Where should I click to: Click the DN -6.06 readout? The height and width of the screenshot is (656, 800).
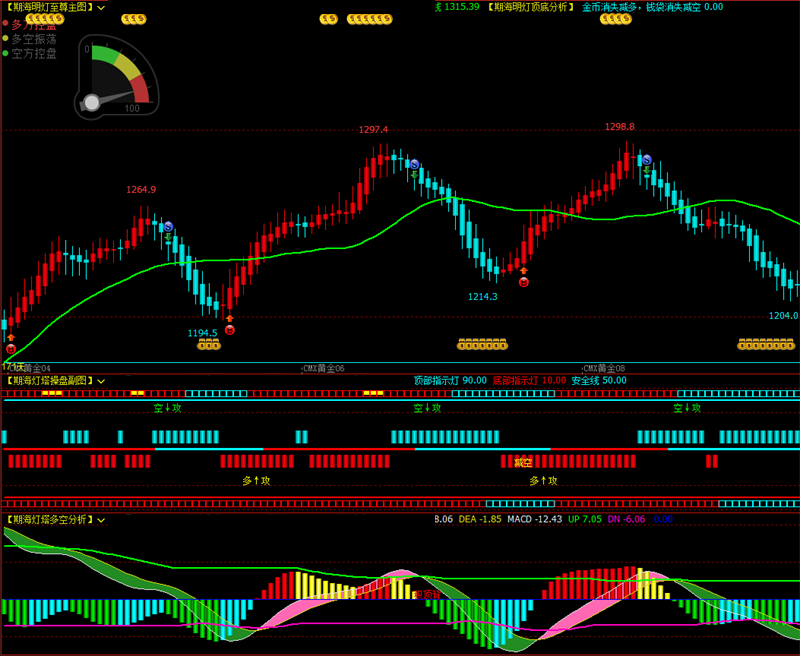point(627,519)
